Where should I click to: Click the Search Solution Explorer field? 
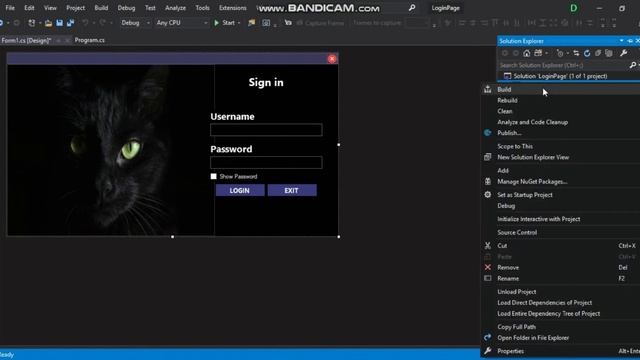pyautogui.click(x=563, y=65)
